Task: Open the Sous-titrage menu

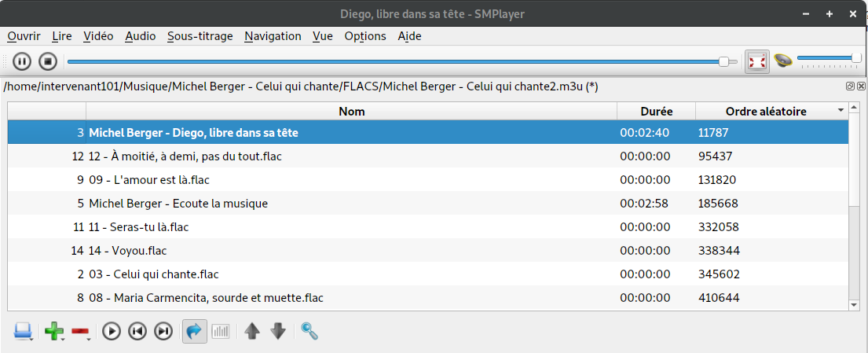Action: coord(200,36)
